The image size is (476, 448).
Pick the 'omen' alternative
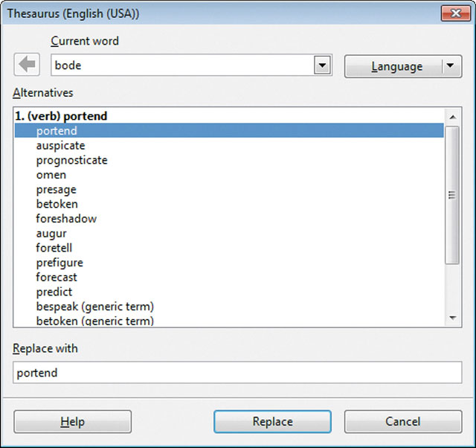(x=51, y=175)
